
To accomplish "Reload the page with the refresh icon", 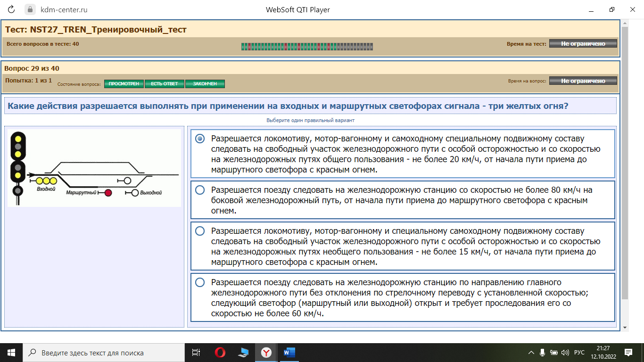I will (x=11, y=9).
